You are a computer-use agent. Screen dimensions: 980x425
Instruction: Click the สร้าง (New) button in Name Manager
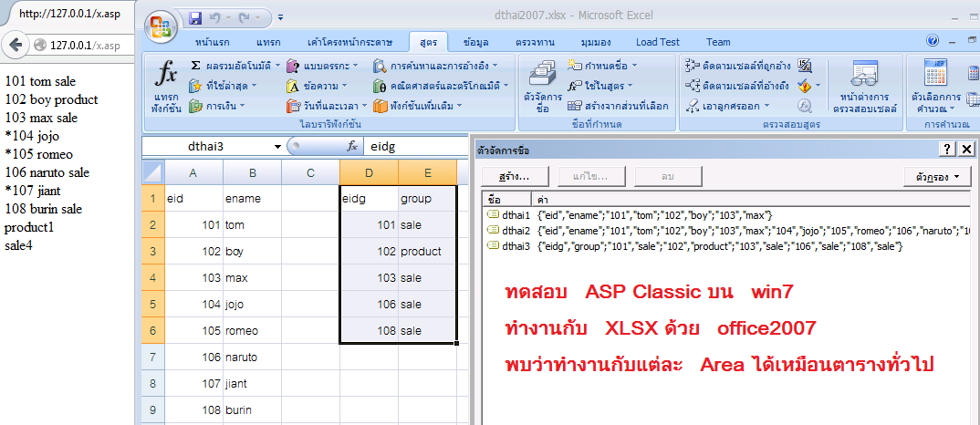click(514, 176)
